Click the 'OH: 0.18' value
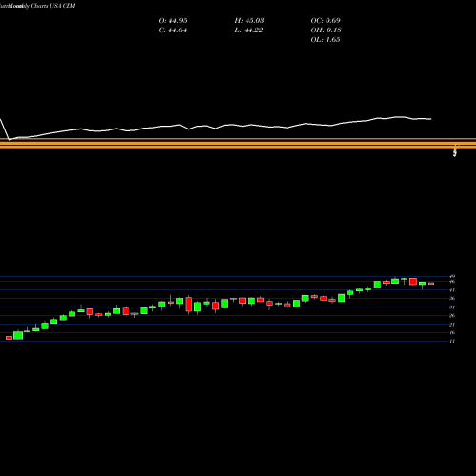The width and height of the screenshot is (476, 476). coord(326,30)
